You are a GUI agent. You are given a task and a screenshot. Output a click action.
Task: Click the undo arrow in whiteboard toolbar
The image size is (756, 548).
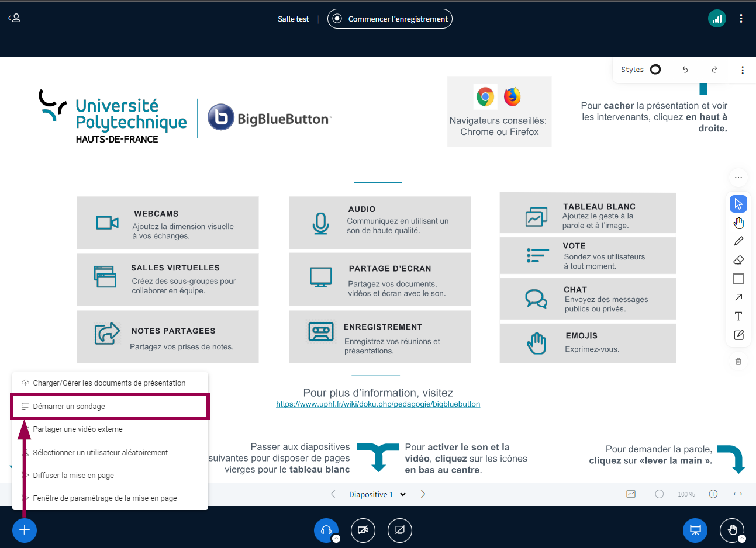(x=685, y=70)
